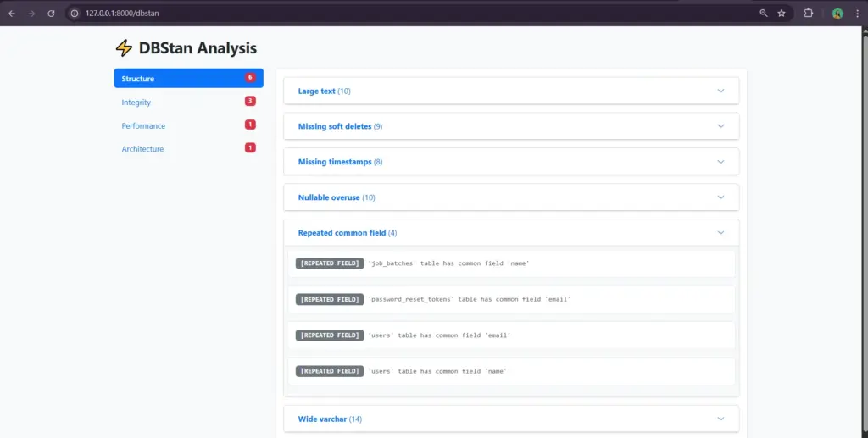Switch to the Integrity tab

[136, 103]
